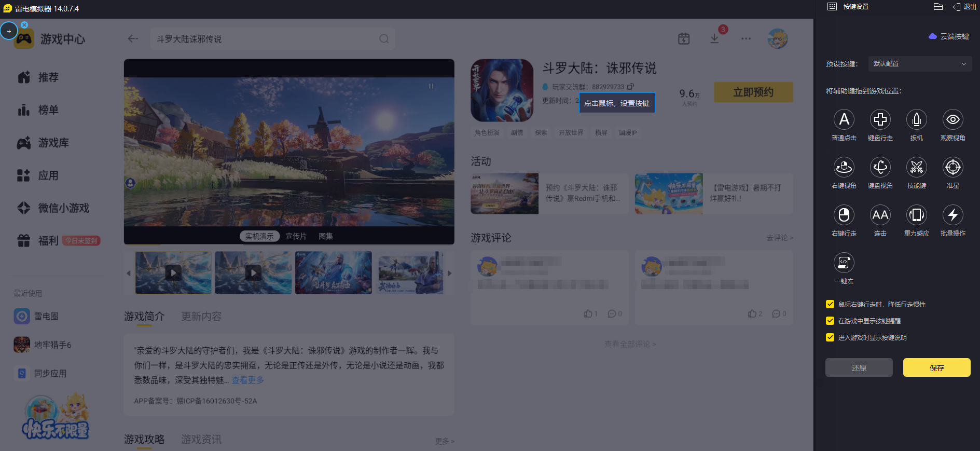Select the 连击 repeat tap icon
The width and height of the screenshot is (980, 451).
click(x=880, y=215)
